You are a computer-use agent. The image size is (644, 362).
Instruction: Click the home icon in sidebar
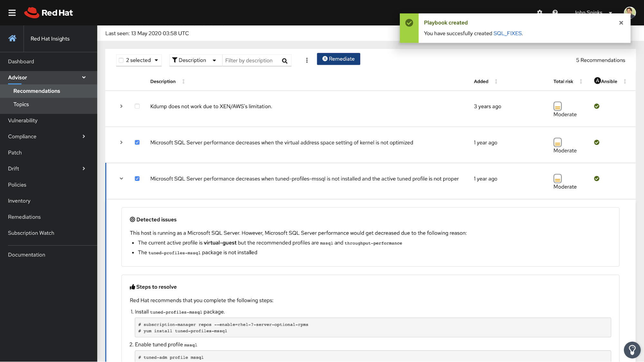tap(12, 38)
